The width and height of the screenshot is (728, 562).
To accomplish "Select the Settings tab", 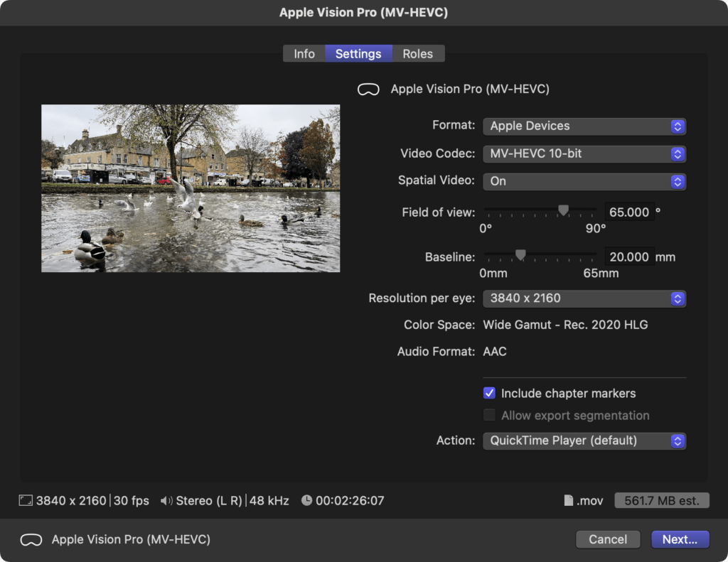I will (358, 54).
